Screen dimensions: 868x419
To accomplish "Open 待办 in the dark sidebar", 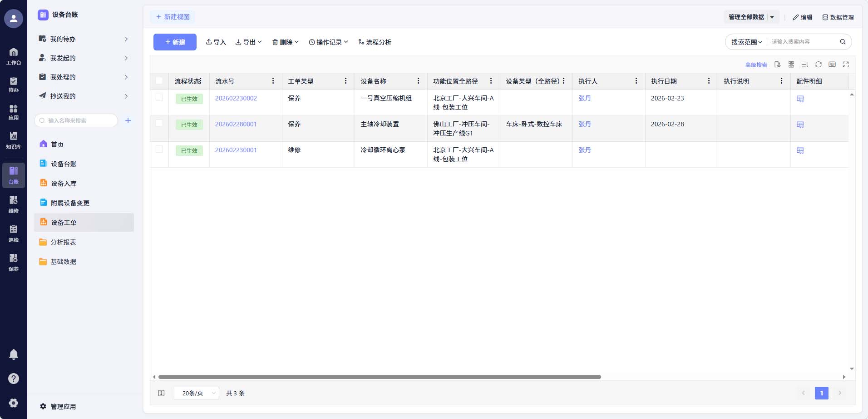I will [14, 85].
